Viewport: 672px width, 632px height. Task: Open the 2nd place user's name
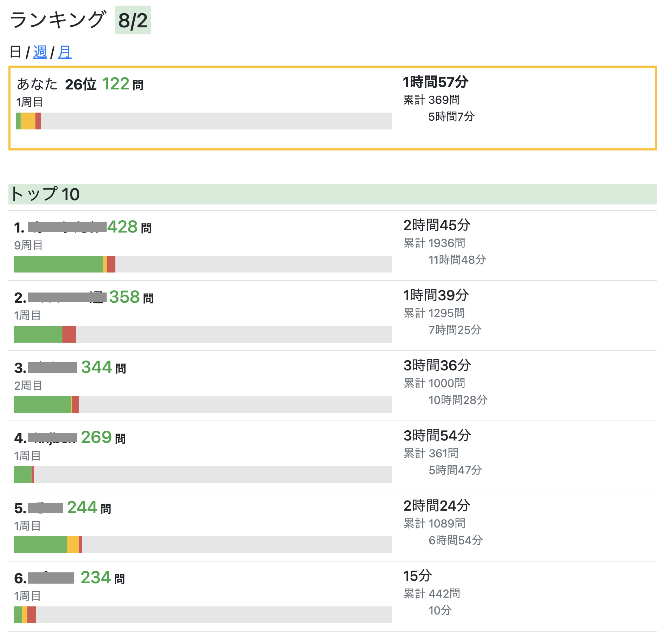[x=67, y=297]
